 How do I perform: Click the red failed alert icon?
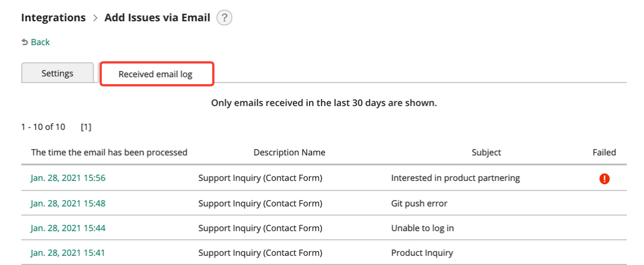[x=604, y=179]
